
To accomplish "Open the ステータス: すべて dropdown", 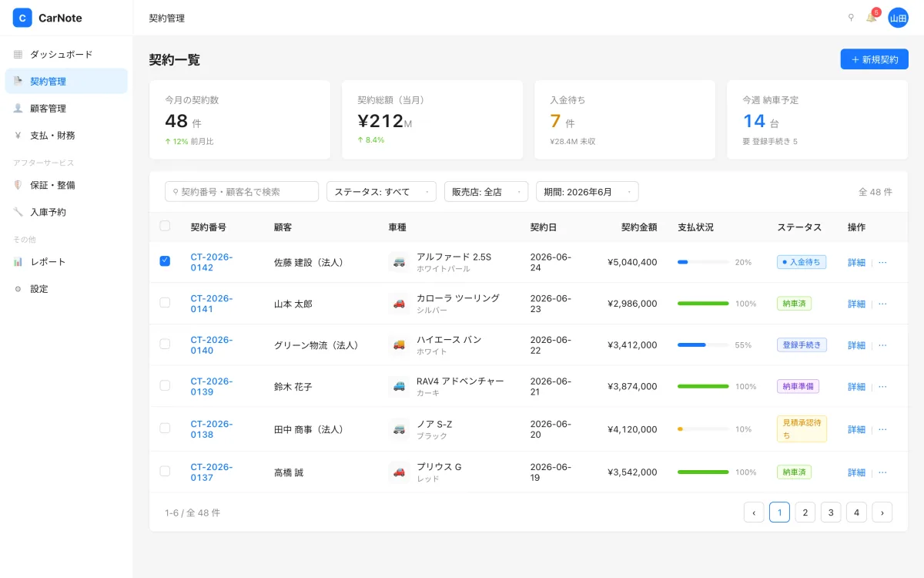I will pos(381,192).
